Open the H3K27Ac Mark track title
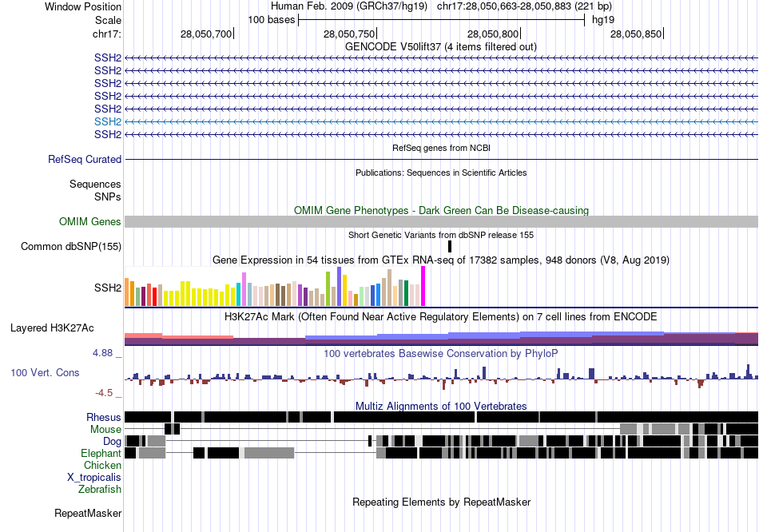 tap(441, 317)
